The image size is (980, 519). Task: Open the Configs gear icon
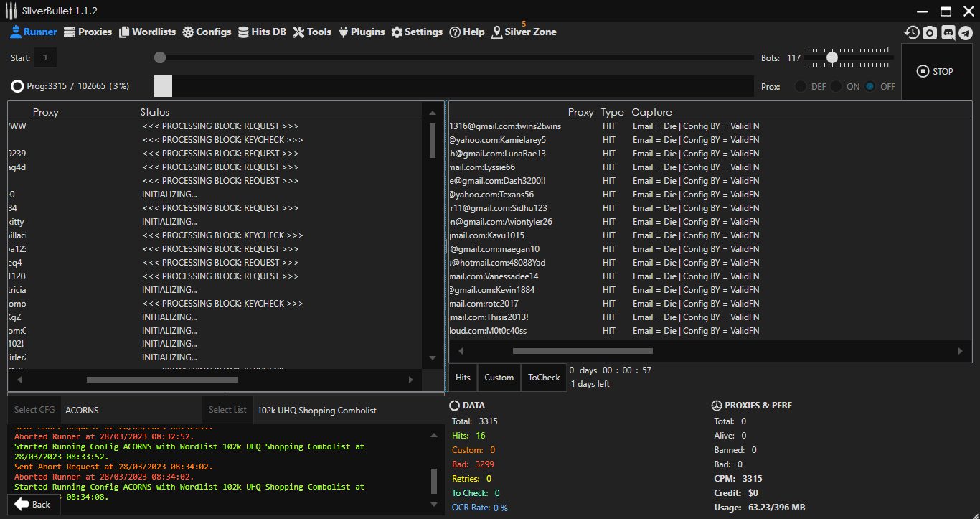(x=188, y=32)
